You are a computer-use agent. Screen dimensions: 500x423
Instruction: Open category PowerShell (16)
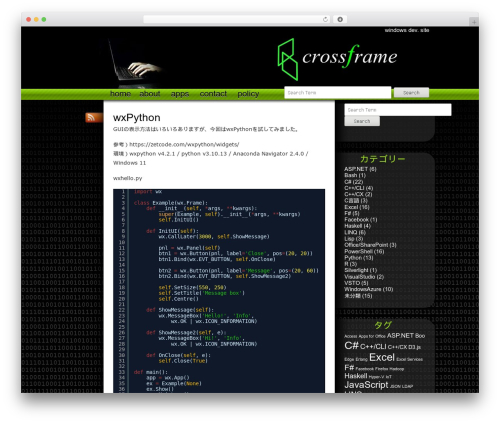[364, 251]
